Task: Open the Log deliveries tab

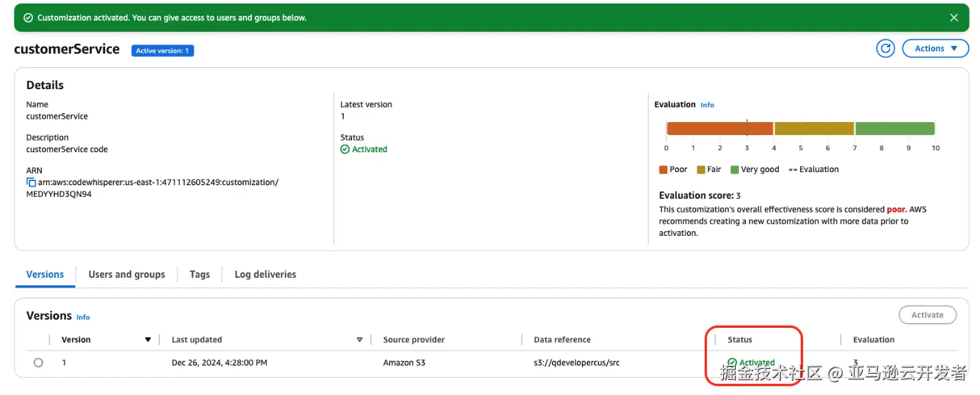Action: [x=266, y=274]
